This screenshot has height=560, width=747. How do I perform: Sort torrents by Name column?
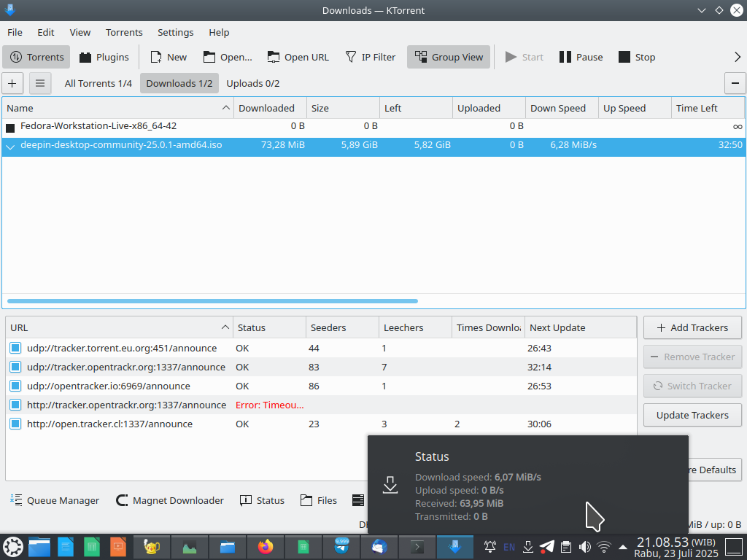[x=117, y=108]
